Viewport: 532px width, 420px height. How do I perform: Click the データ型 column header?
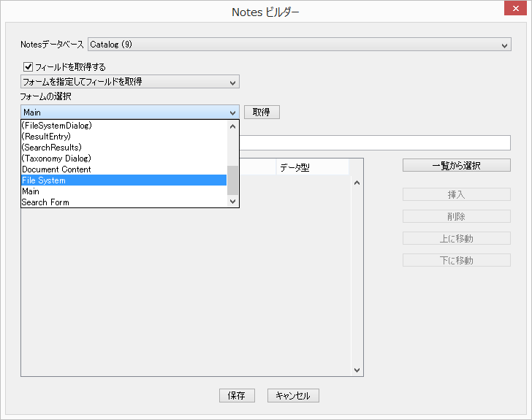pos(307,167)
